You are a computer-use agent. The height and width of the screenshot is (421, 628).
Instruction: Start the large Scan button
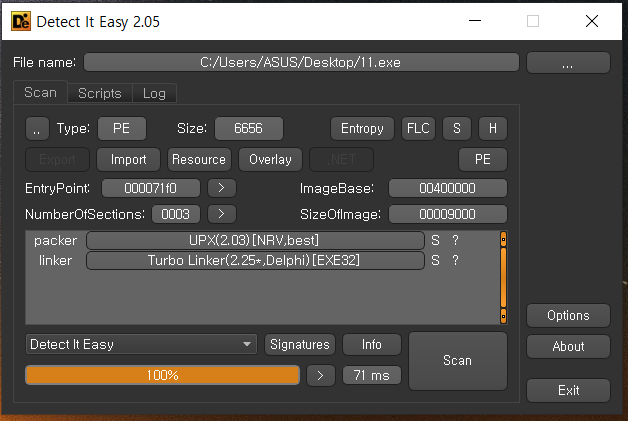click(x=458, y=361)
